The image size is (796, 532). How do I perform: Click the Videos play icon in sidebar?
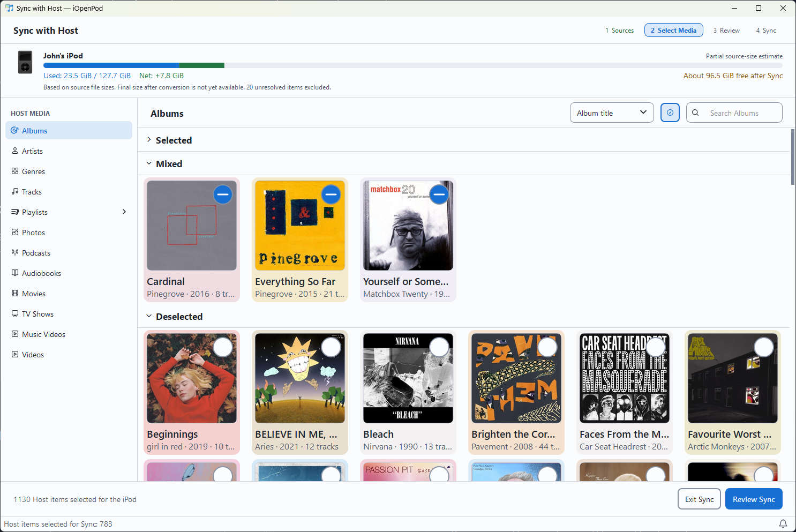15,354
